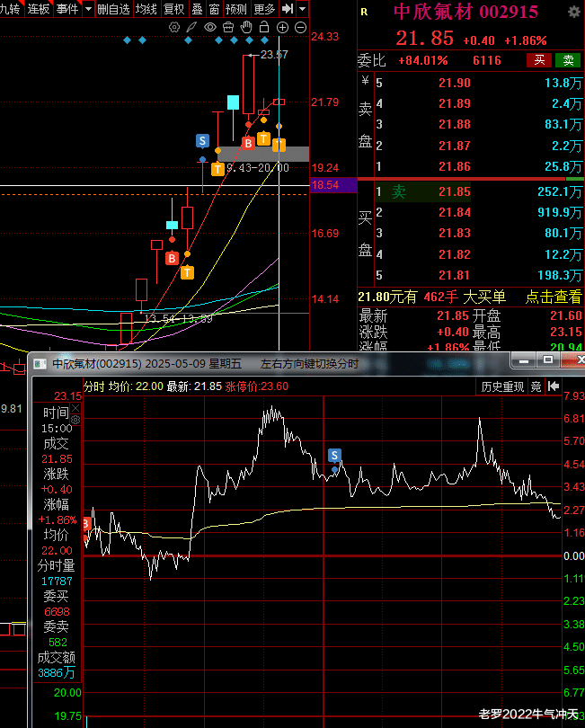Open the toolbox icon above chart

pos(227,27)
